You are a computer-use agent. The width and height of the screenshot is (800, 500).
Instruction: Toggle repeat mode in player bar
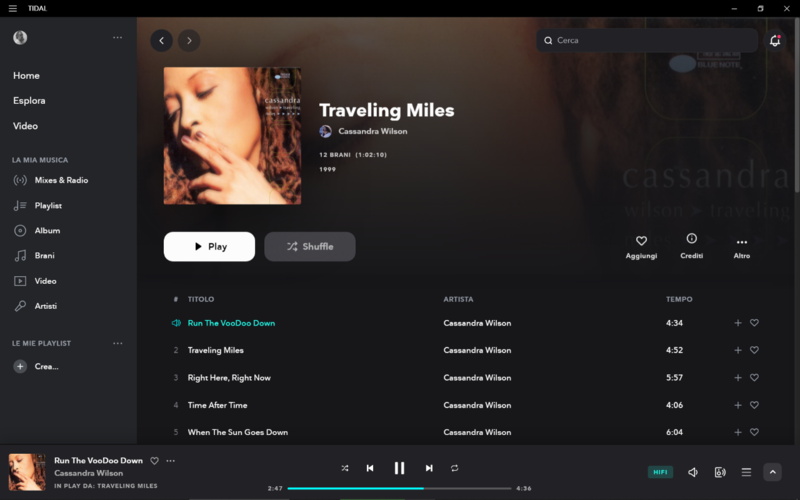[x=454, y=468]
